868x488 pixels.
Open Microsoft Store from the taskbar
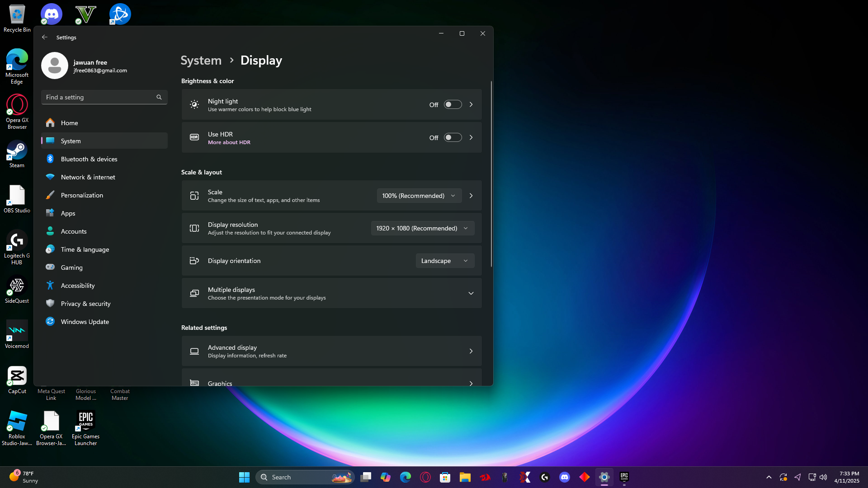click(445, 477)
